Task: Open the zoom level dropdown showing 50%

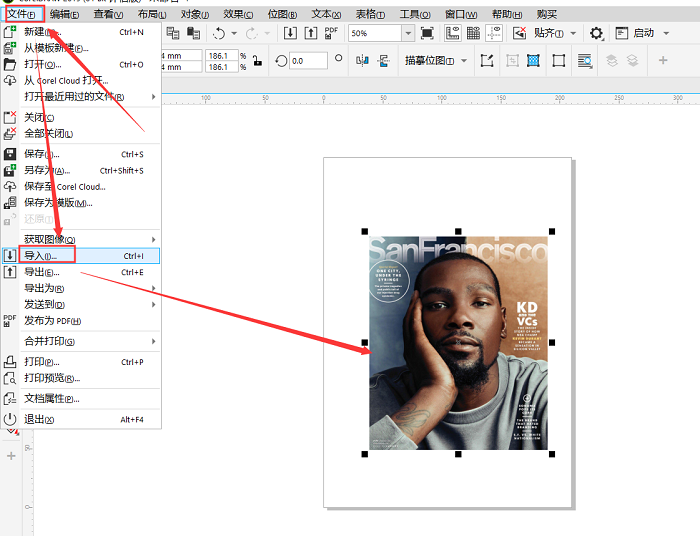Action: tap(407, 33)
